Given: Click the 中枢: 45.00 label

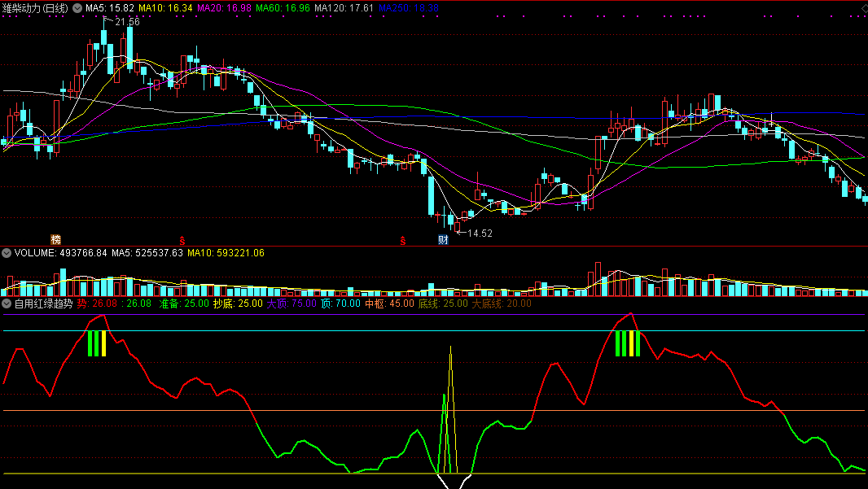Looking at the screenshot, I should tap(389, 303).
